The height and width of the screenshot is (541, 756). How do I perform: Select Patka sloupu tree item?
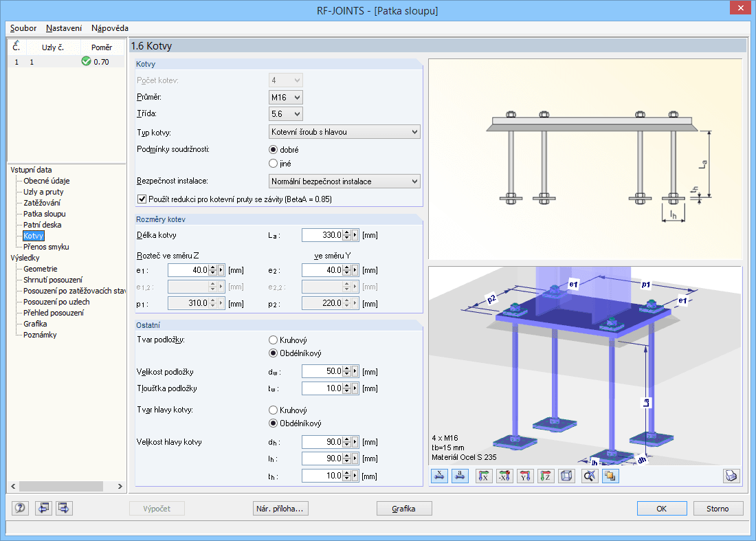point(45,214)
